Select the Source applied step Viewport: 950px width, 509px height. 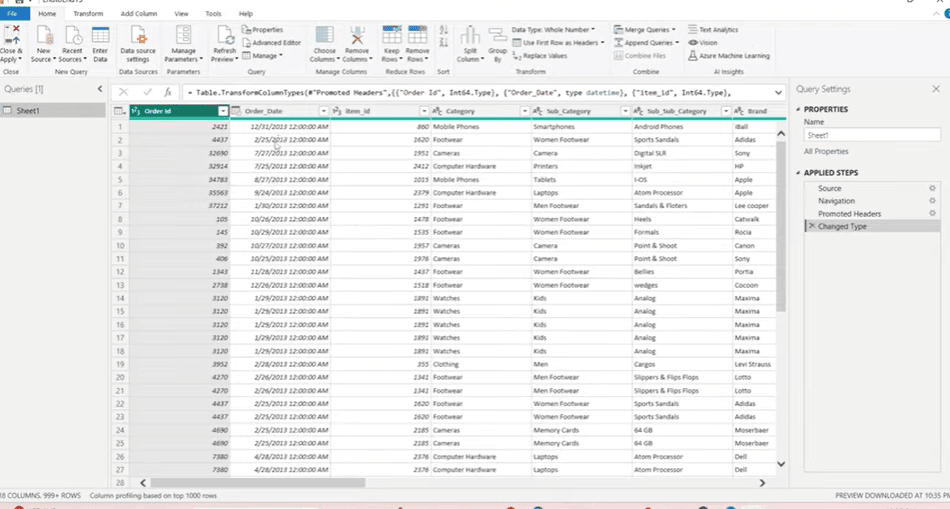(x=829, y=188)
